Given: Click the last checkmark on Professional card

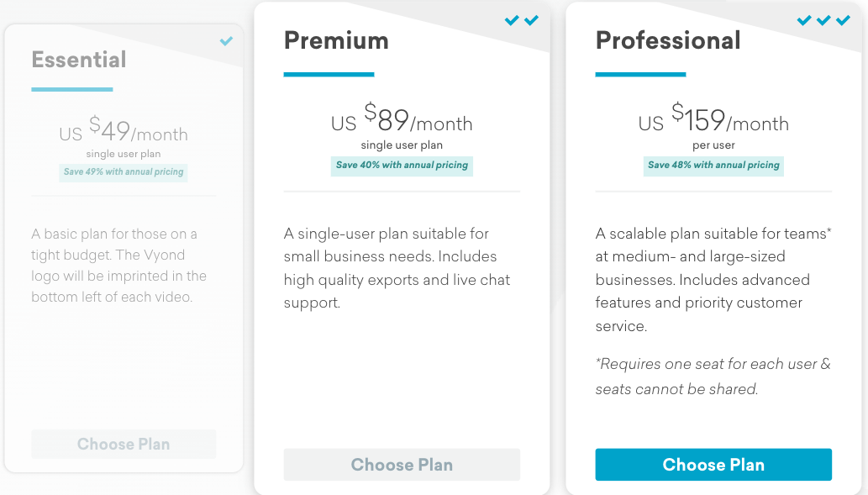Looking at the screenshot, I should tap(843, 20).
